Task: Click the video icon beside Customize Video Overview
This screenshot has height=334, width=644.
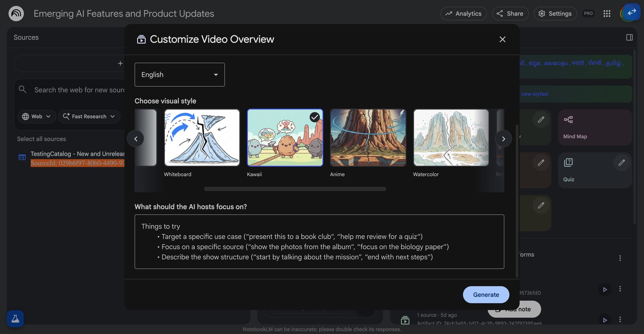Action: [x=141, y=40]
